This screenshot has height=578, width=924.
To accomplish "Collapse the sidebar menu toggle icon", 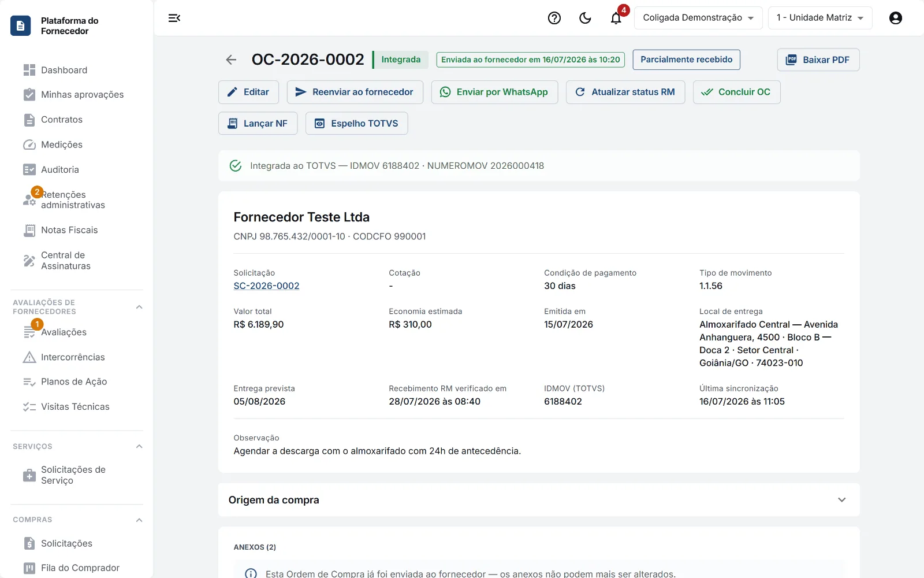I will (x=174, y=18).
